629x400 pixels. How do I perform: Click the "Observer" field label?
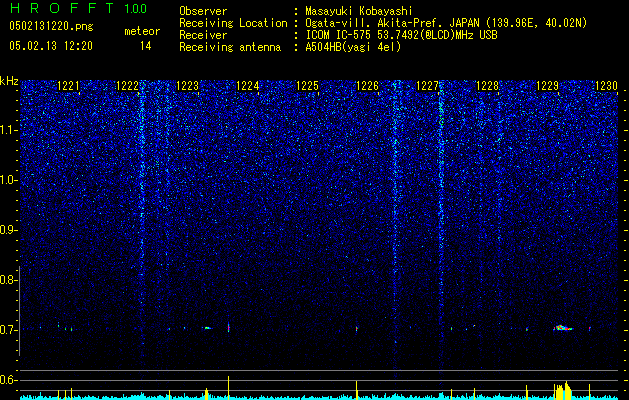203,11
